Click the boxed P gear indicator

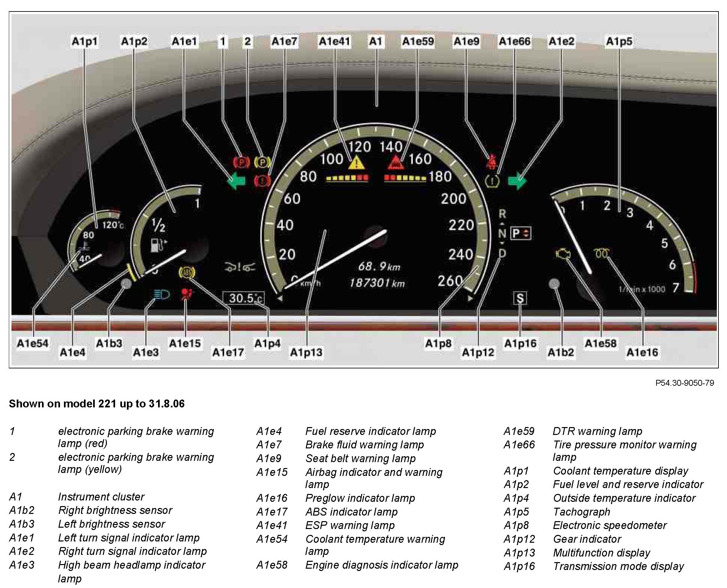521,233
